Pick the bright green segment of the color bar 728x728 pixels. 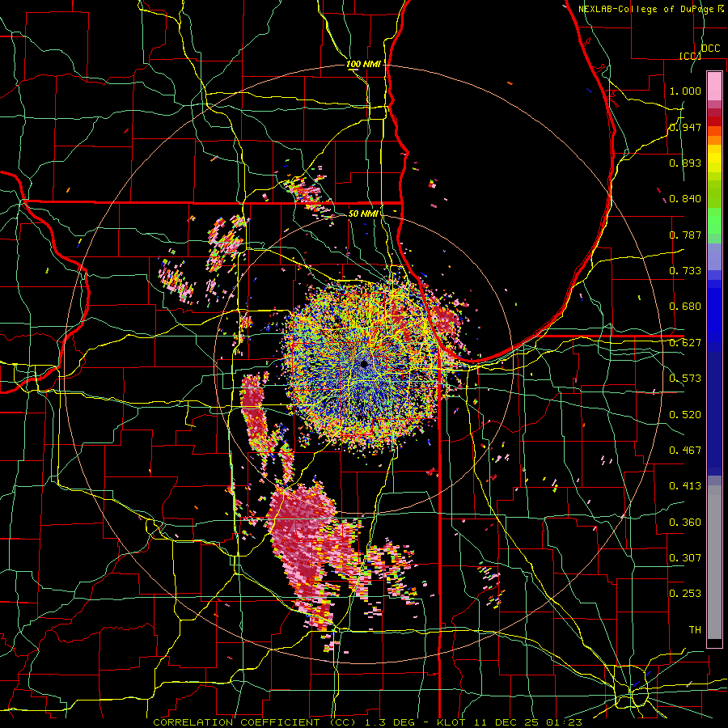point(714,221)
